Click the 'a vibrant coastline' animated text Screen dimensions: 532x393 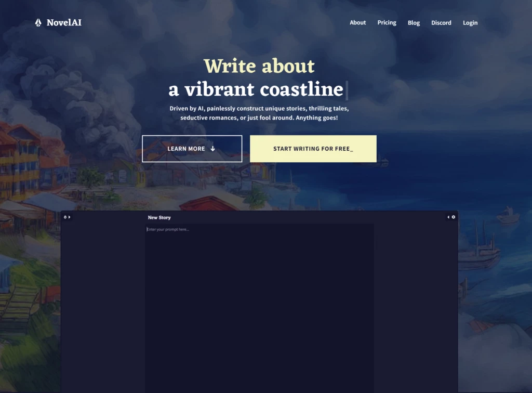[x=256, y=89]
